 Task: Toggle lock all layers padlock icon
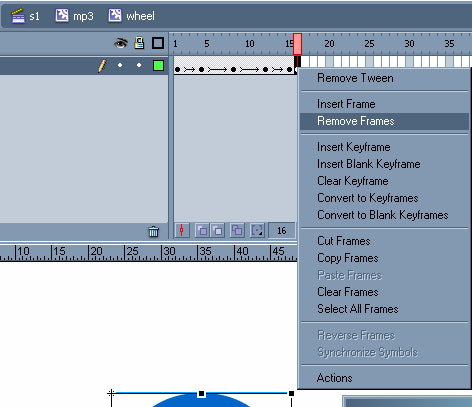pyautogui.click(x=139, y=43)
